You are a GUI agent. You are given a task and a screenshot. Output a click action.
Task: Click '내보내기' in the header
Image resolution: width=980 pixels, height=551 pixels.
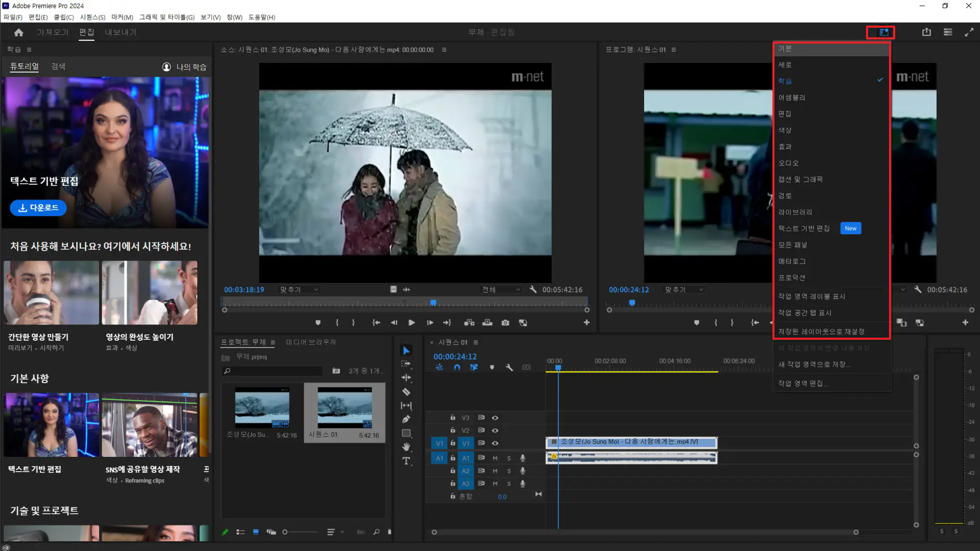click(121, 32)
